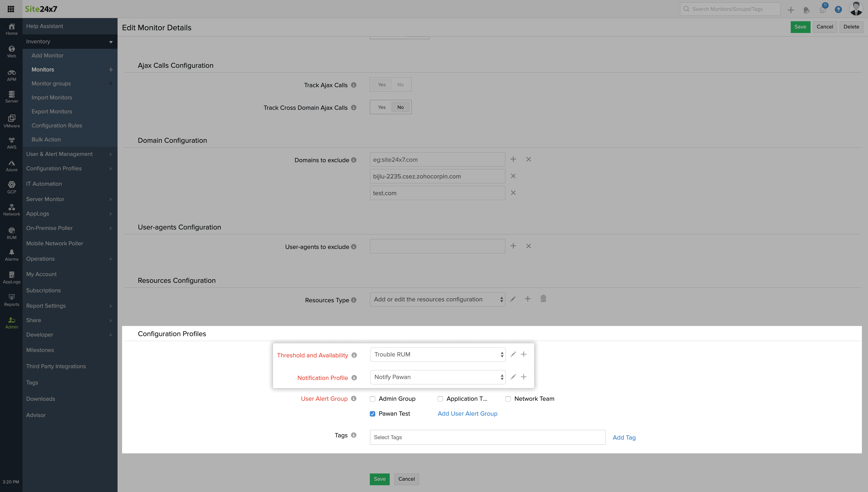This screenshot has width=868, height=492.
Task: Uncheck the Pawan Test checkbox
Action: [x=372, y=414]
